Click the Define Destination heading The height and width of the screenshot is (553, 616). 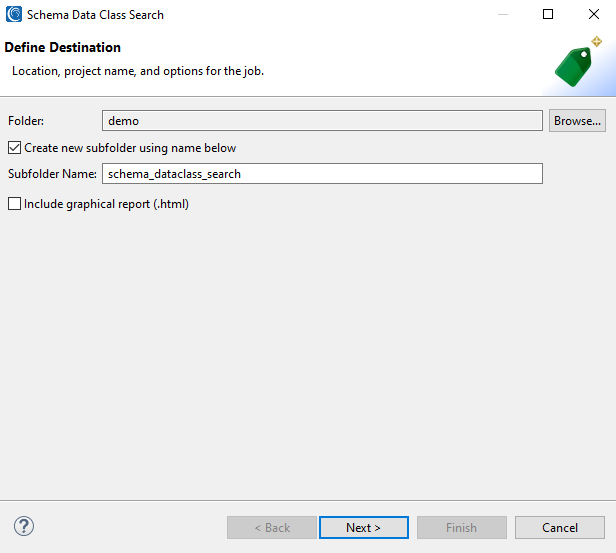62,48
